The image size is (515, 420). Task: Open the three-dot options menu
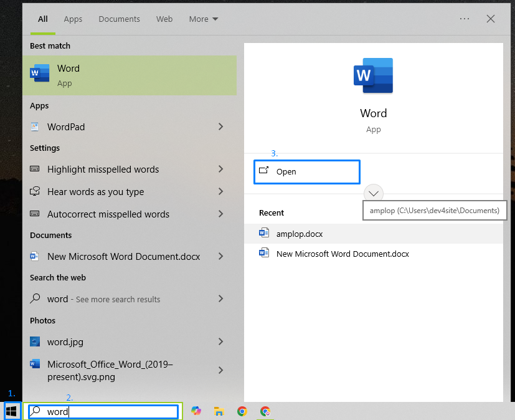[465, 19]
